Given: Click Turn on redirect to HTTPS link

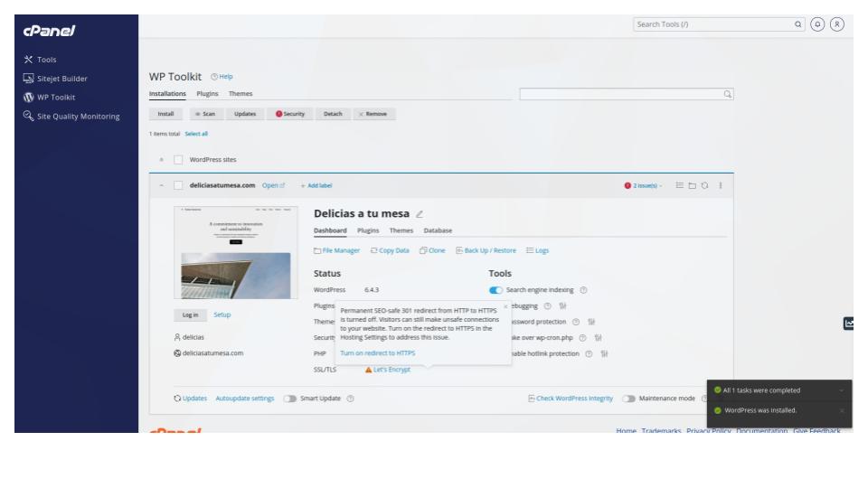Looking at the screenshot, I should click(378, 353).
